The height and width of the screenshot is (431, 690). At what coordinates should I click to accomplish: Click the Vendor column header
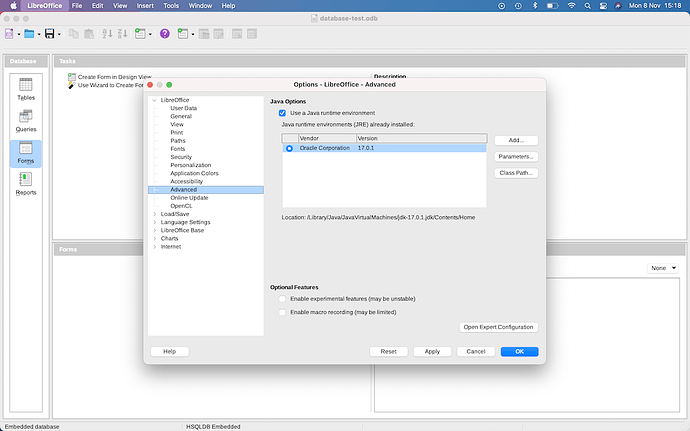(327, 138)
